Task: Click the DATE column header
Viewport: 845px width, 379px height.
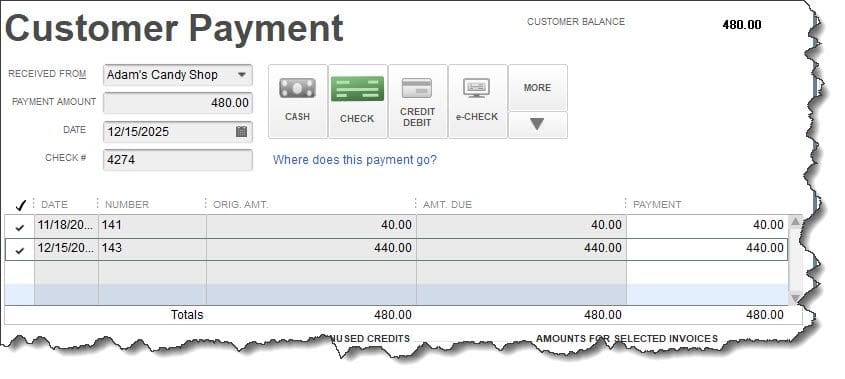Action: 54,205
